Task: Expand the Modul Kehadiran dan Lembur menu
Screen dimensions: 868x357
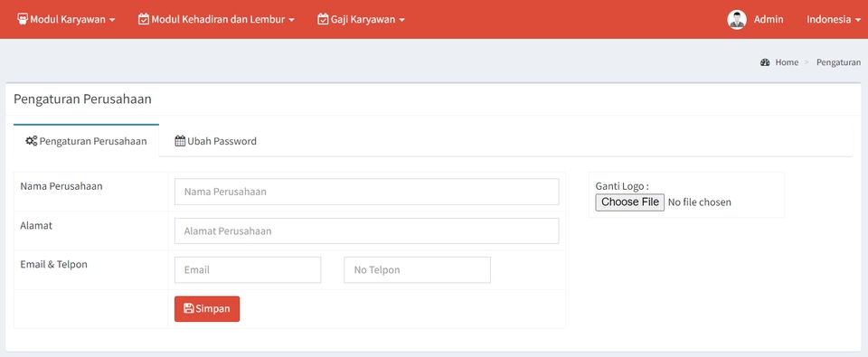Action: [x=216, y=19]
